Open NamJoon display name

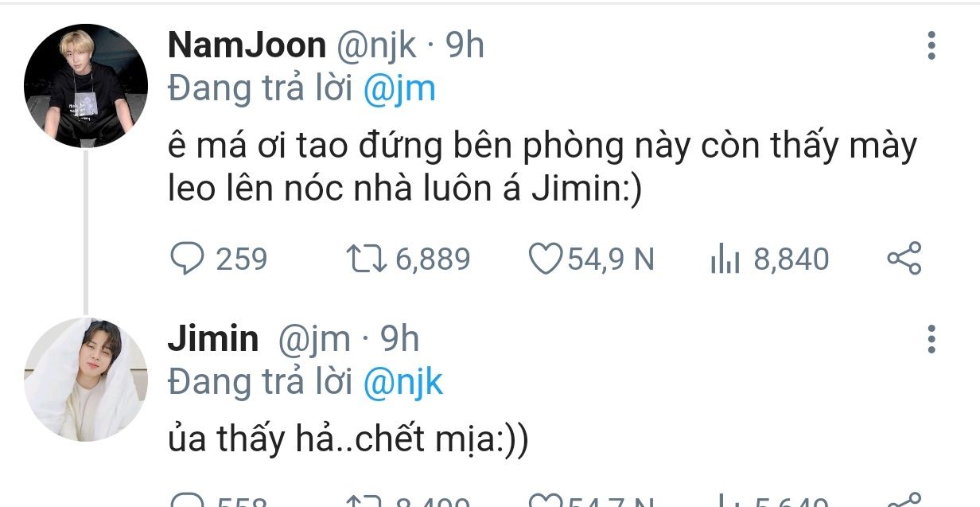247,46
